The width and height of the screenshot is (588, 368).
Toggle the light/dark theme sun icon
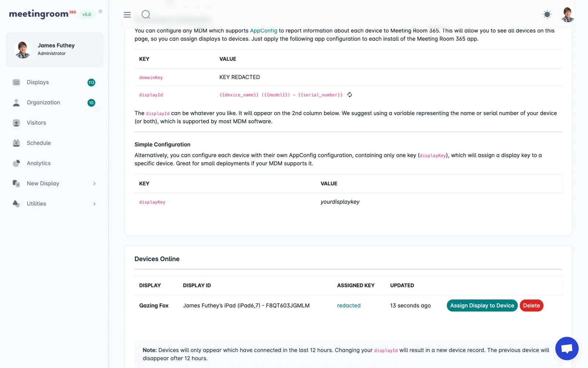point(547,14)
